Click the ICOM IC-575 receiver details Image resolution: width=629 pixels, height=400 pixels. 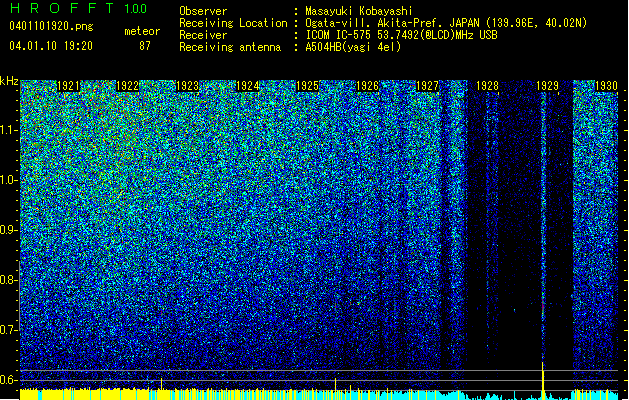click(x=402, y=35)
